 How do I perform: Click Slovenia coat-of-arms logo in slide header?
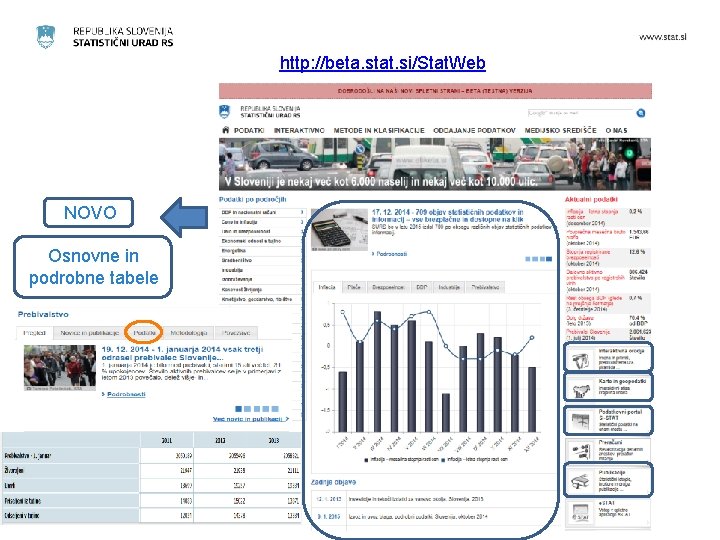point(45,37)
